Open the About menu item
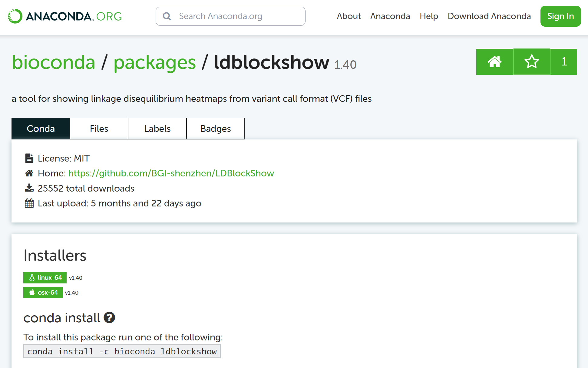Screen dimensions: 588x368 [x=349, y=16]
